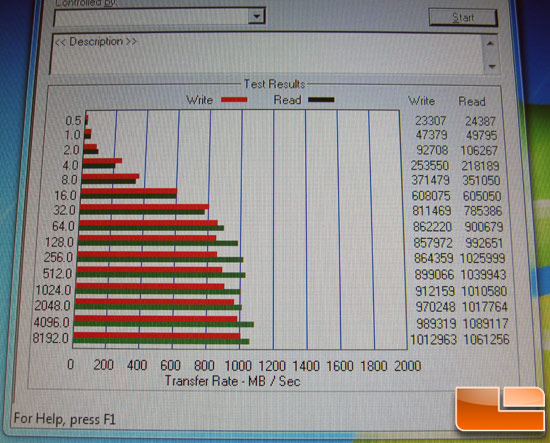Open the Controlled By dropdown arrow
550x443 pixels.
click(257, 16)
